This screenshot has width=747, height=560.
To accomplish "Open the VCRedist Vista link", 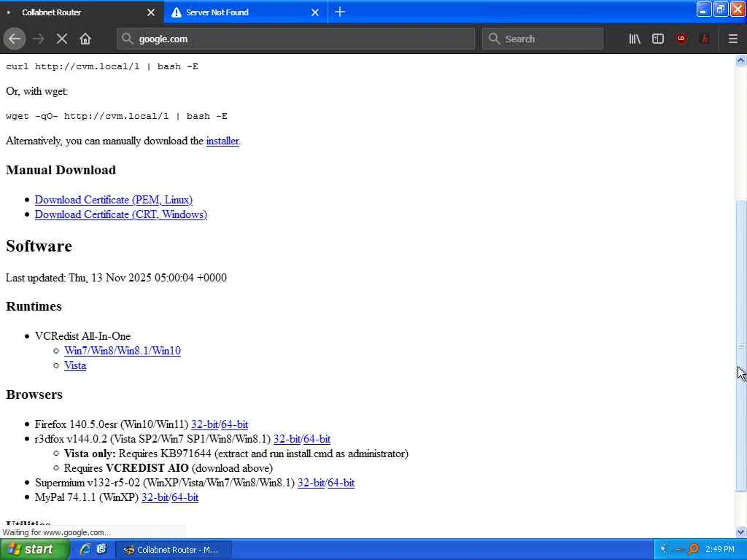I will pos(75,366).
